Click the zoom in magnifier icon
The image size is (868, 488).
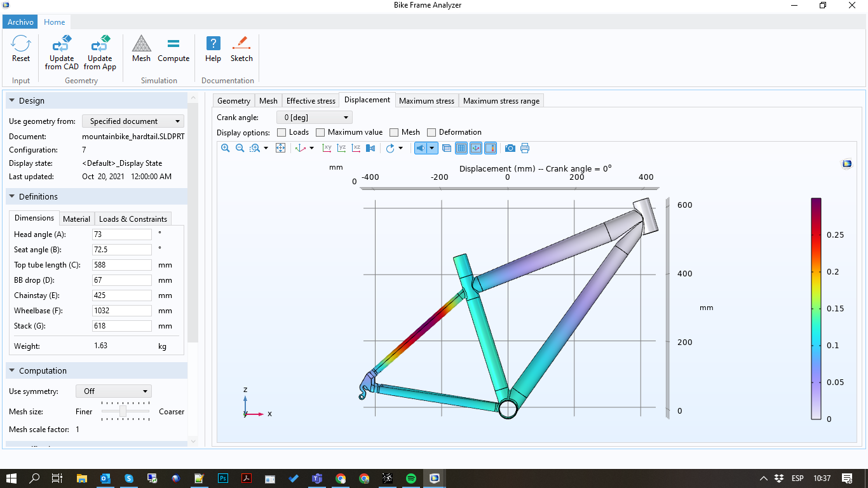click(226, 148)
